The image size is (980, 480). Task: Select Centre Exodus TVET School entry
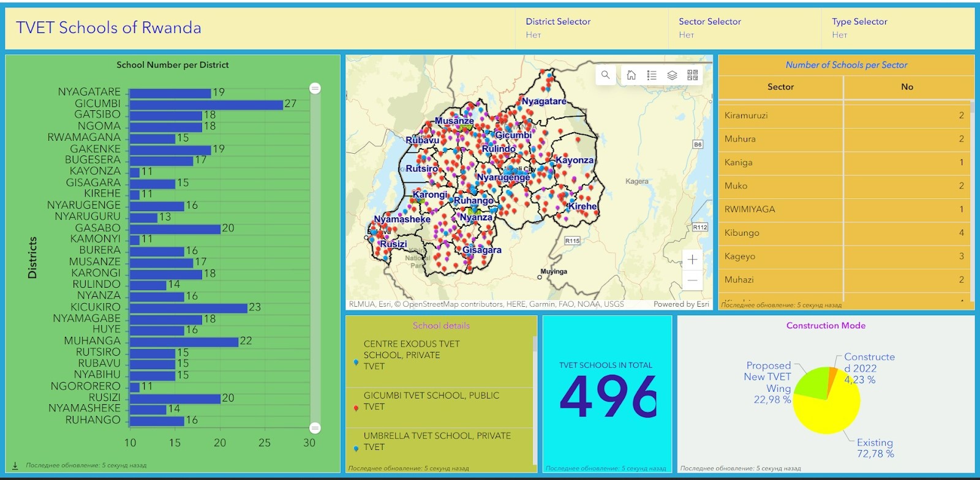point(411,355)
